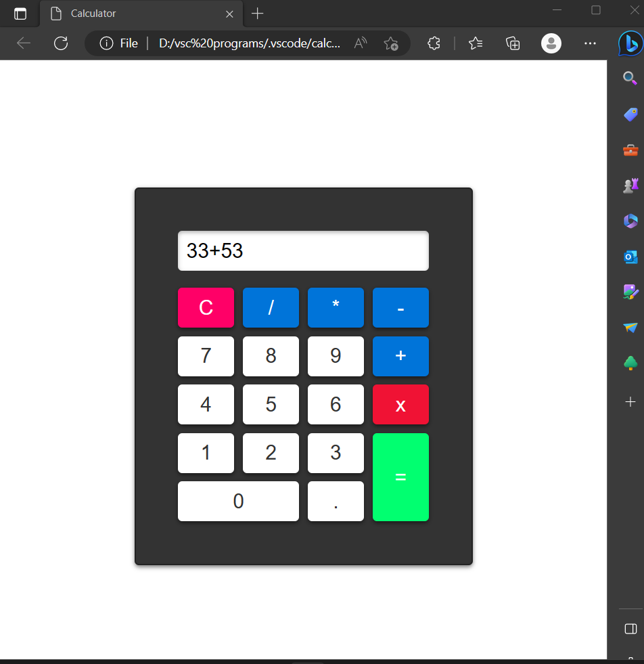Open a new tab with plus button
644x664 pixels.
(257, 14)
